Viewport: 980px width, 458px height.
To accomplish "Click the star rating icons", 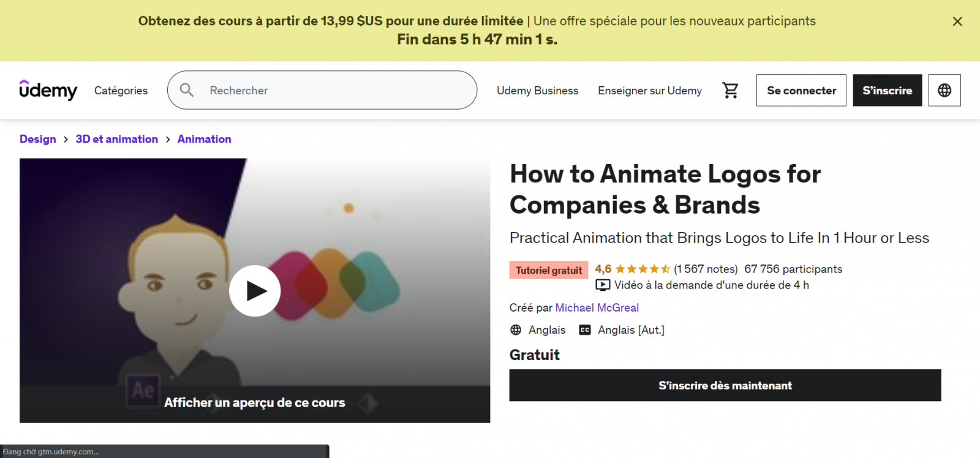I will (x=642, y=269).
